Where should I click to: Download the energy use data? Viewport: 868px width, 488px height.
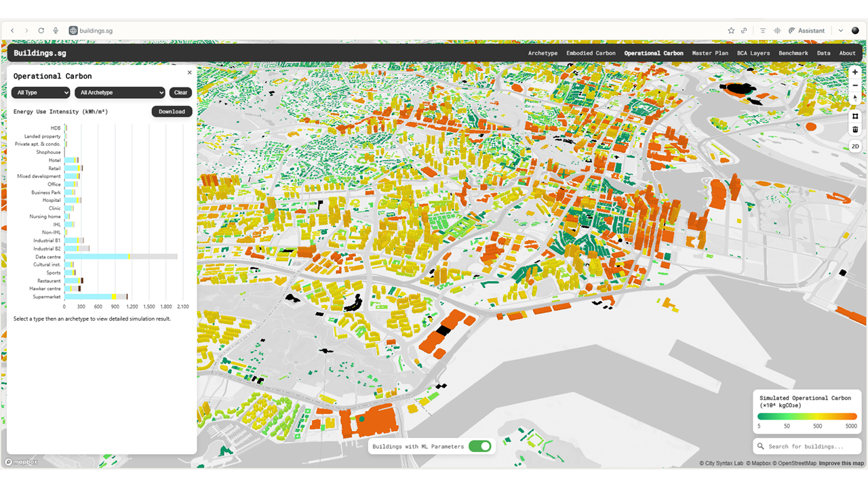click(172, 112)
